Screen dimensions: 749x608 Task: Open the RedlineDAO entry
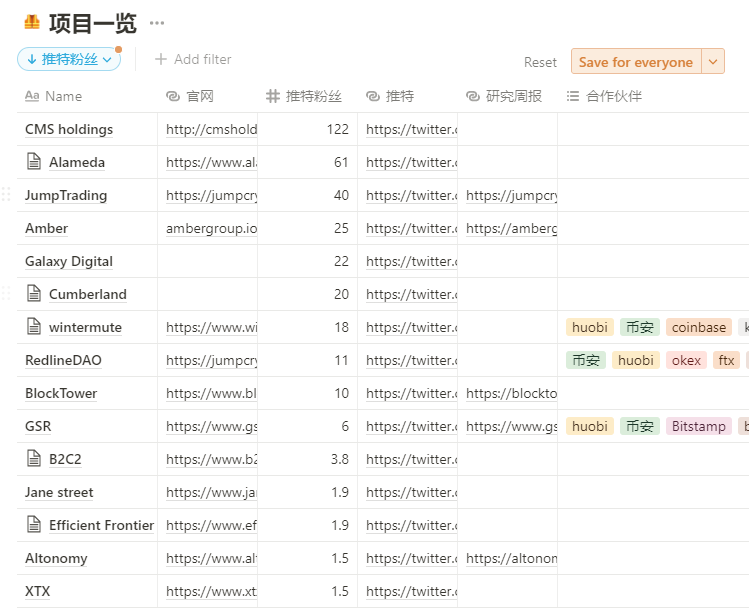[63, 360]
